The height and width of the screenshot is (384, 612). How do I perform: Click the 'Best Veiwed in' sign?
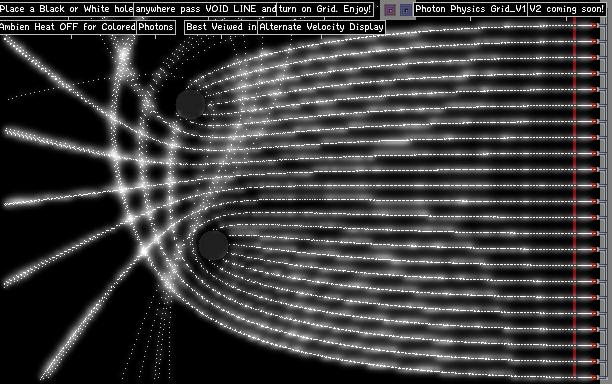click(221, 27)
